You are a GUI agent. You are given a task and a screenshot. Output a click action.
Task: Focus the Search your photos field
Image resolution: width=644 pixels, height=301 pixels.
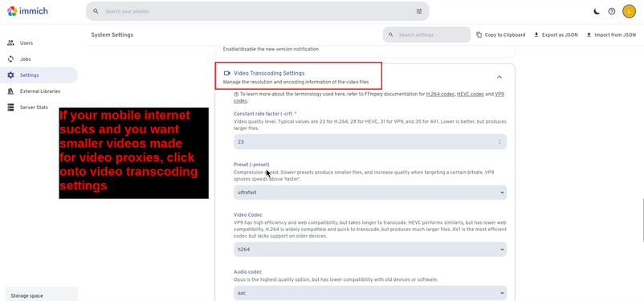pos(258,11)
